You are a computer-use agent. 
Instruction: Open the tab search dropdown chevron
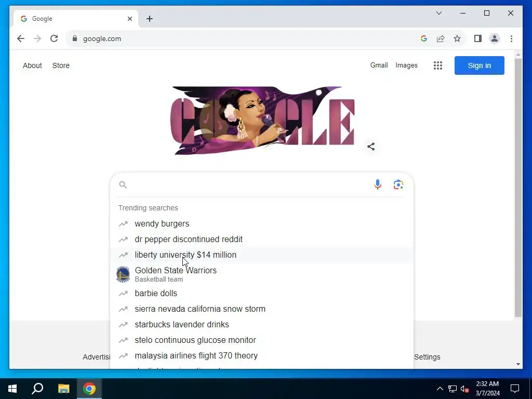coord(439,13)
